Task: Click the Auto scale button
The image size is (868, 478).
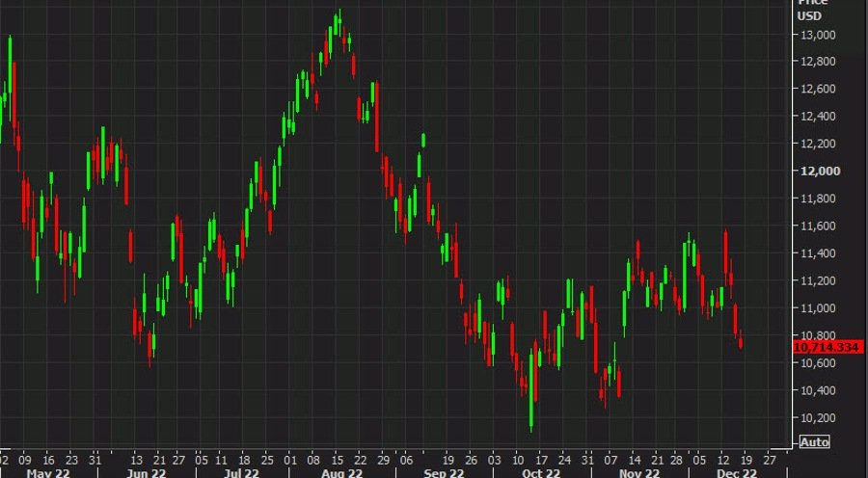Action: [814, 442]
